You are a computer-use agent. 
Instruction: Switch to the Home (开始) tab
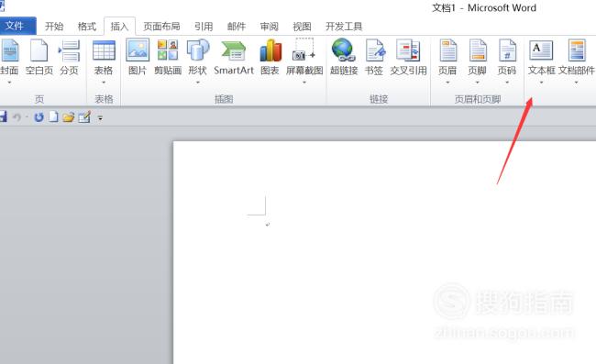click(x=54, y=27)
